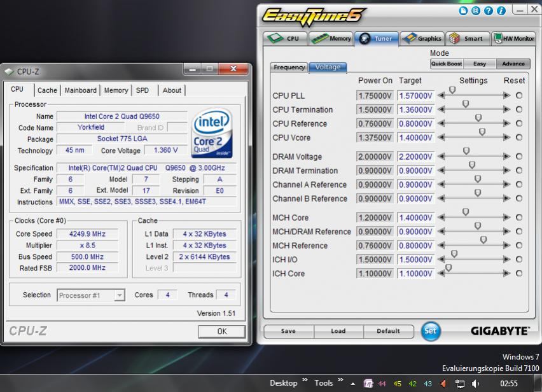Open the SPD tab in CPU-Z
Viewport: 542px width, 392px height.
pos(142,90)
